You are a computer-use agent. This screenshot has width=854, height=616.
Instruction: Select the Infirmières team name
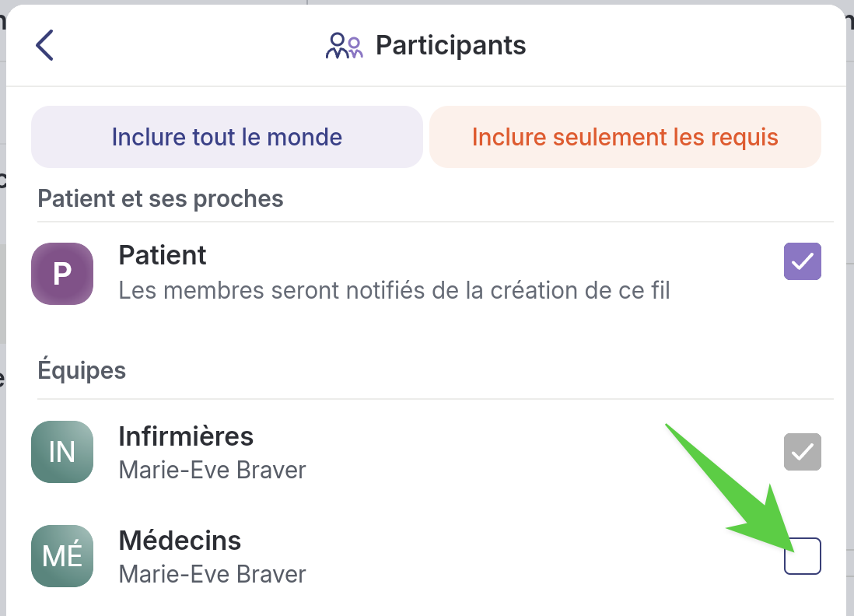pyautogui.click(x=186, y=436)
